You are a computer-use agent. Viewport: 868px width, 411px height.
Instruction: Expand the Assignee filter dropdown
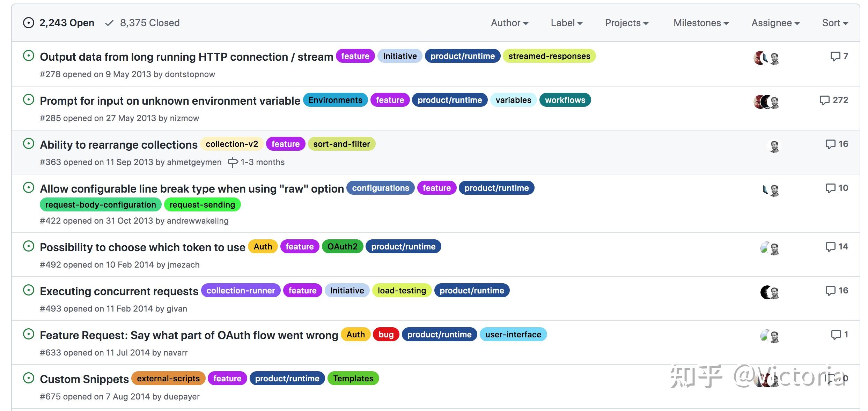pos(775,23)
